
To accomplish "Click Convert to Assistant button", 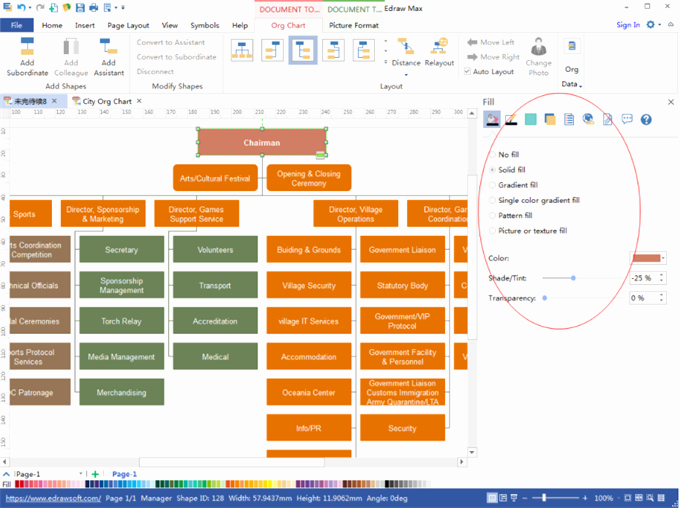I will (x=170, y=42).
